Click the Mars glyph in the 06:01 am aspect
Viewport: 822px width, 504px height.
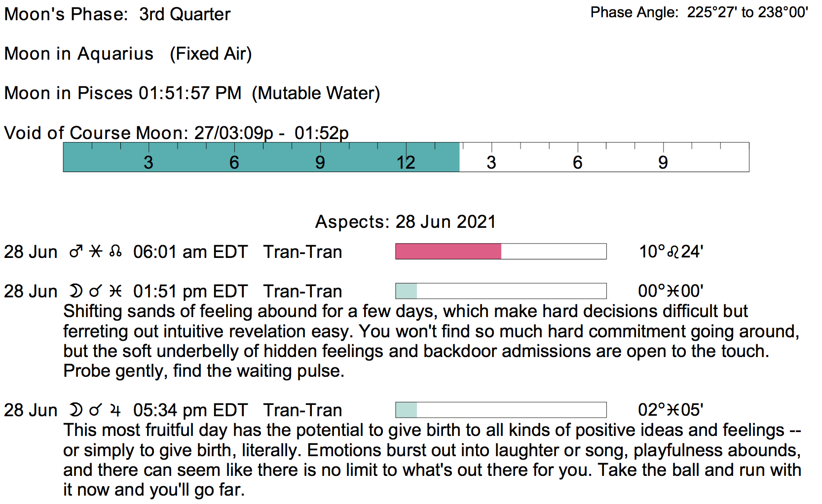(x=76, y=252)
